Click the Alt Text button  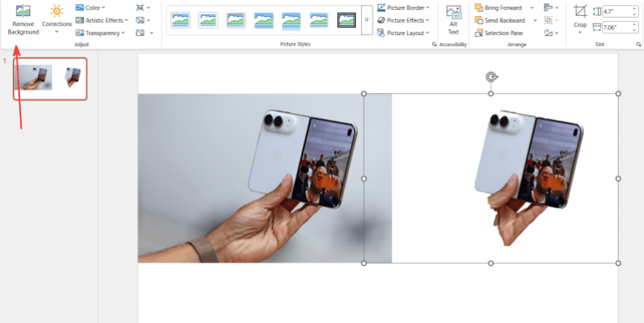click(453, 20)
